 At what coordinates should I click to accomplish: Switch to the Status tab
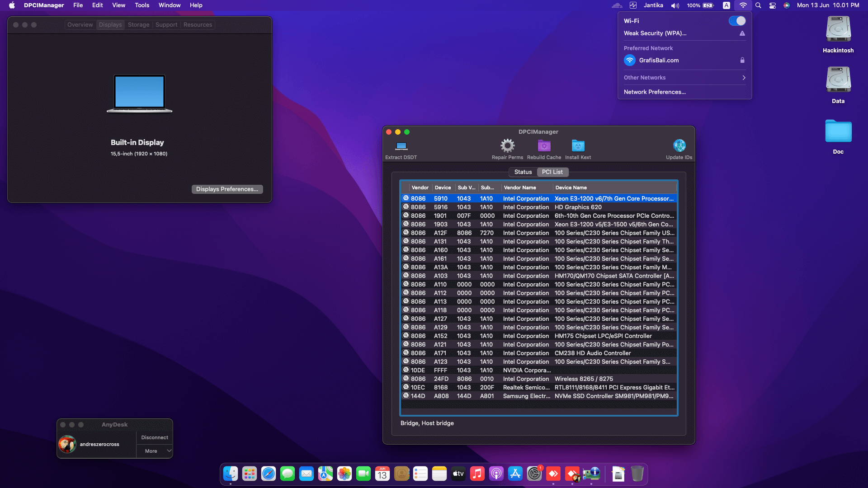coord(523,172)
